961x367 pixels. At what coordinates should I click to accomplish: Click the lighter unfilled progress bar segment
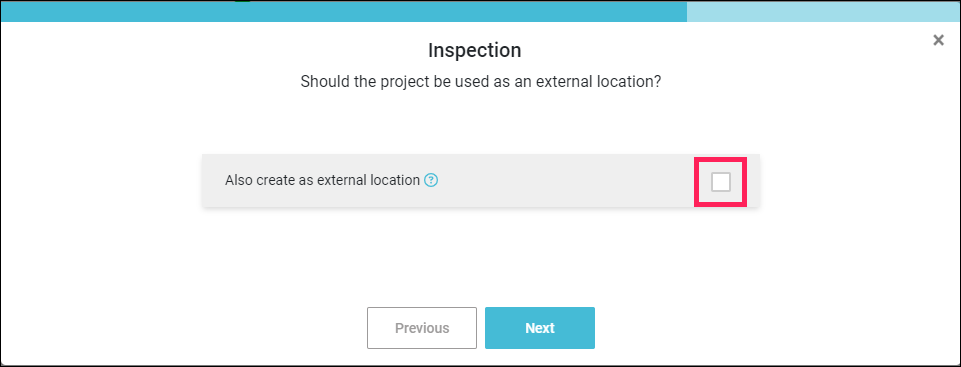824,11
